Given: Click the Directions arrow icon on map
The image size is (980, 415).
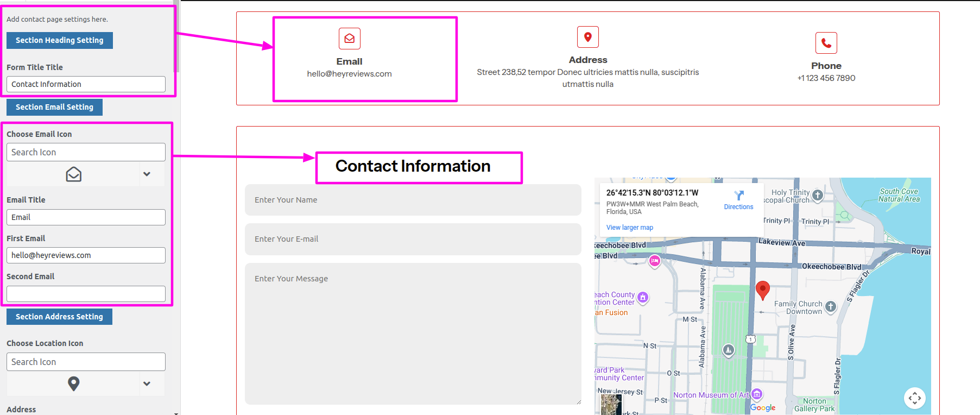Looking at the screenshot, I should (738, 196).
